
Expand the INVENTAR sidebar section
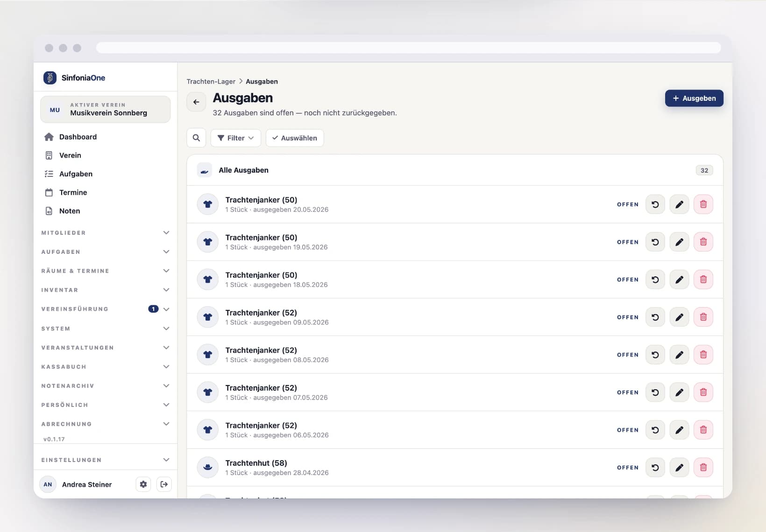pyautogui.click(x=105, y=290)
